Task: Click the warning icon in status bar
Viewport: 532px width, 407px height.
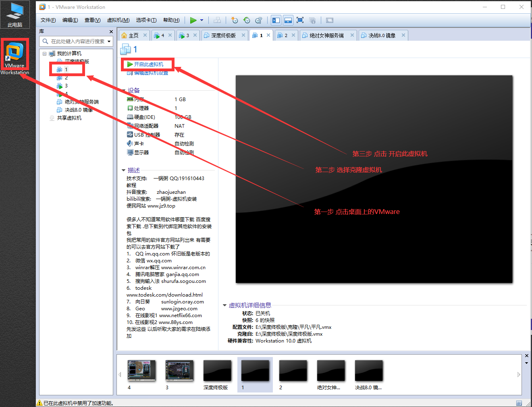Action: coord(39,403)
